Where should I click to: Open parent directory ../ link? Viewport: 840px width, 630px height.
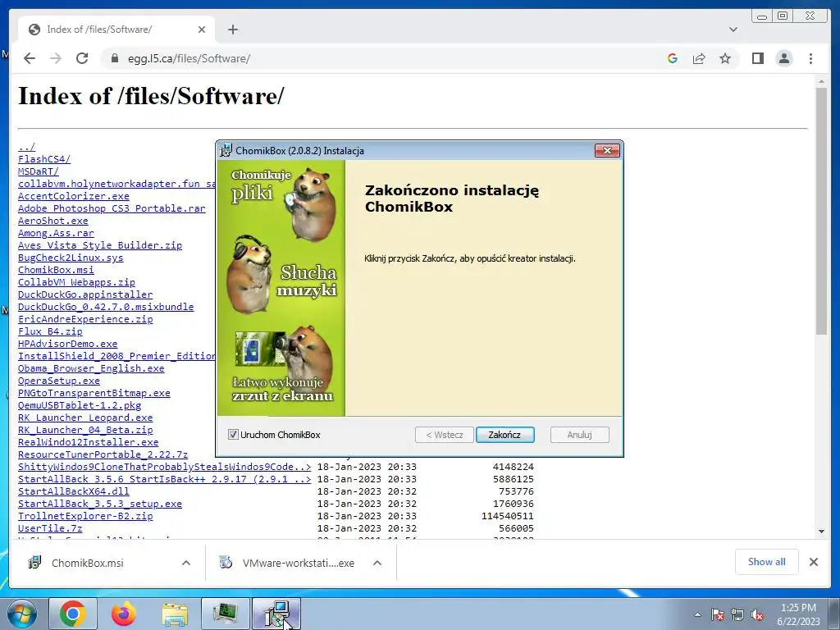tap(26, 147)
